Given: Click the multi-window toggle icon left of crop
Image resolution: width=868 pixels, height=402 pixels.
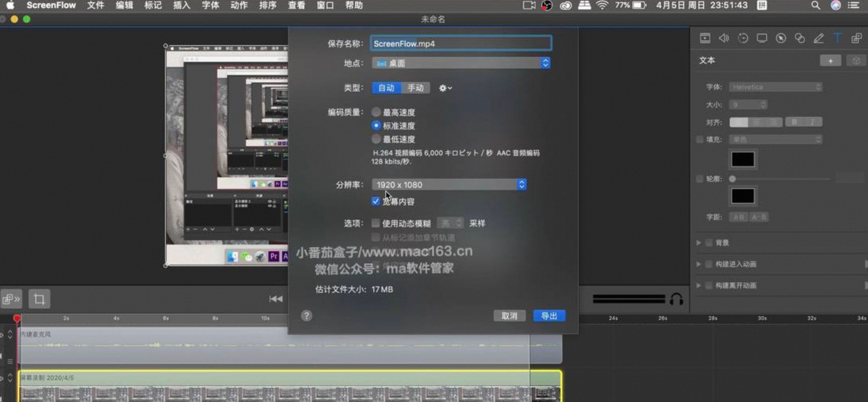Looking at the screenshot, I should [11, 299].
